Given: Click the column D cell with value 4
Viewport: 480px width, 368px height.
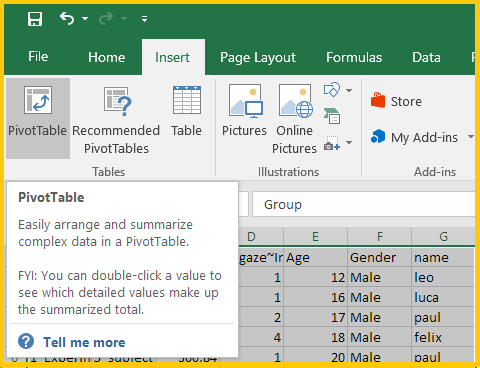Looking at the screenshot, I should [x=261, y=337].
